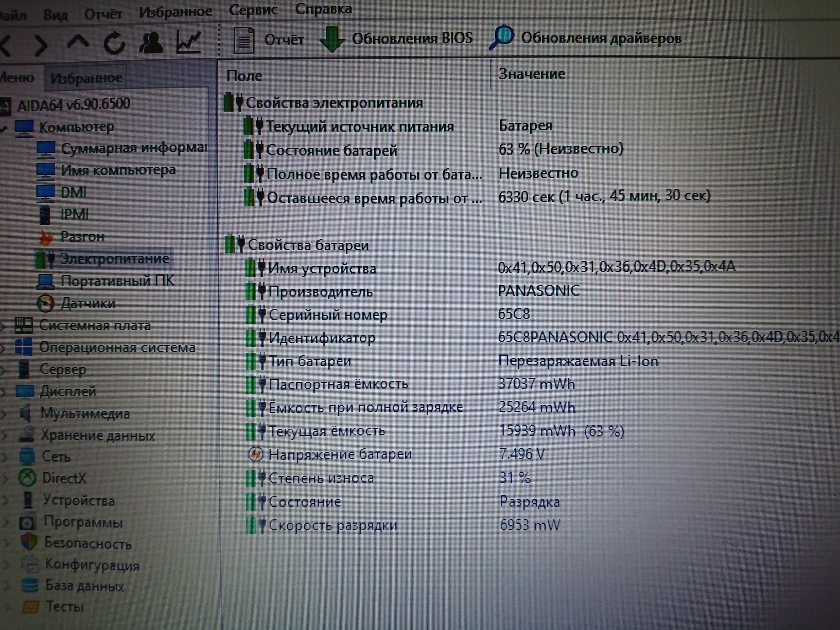Select the Скорость разрядки row
This screenshot has width=840, height=630.
pyautogui.click(x=530, y=525)
